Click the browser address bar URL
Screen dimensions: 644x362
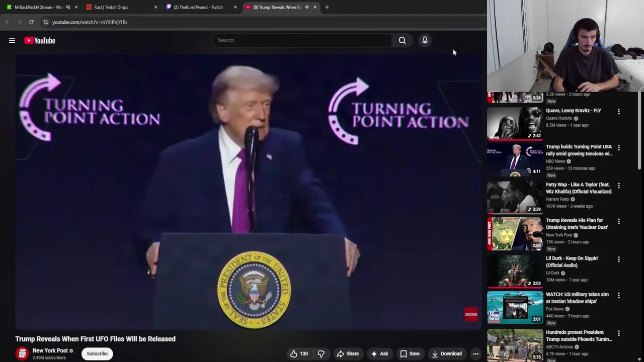tap(90, 22)
